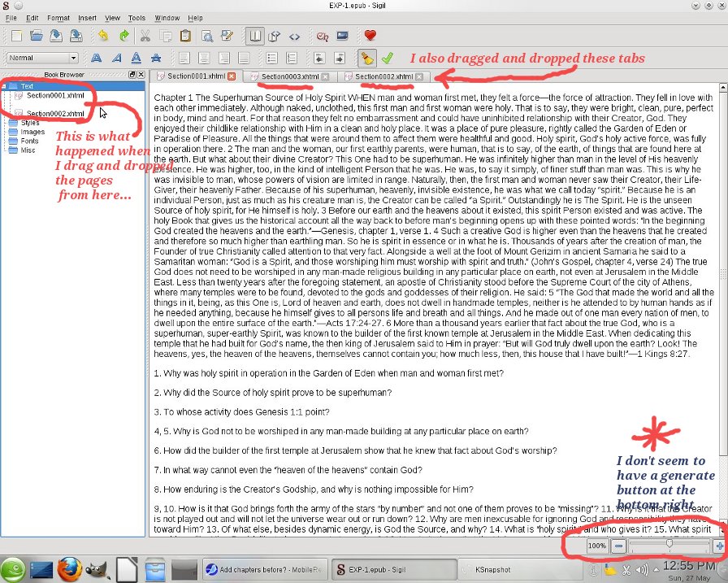This screenshot has height=583, width=728.
Task: Click the Open file folder icon
Action: 37,36
